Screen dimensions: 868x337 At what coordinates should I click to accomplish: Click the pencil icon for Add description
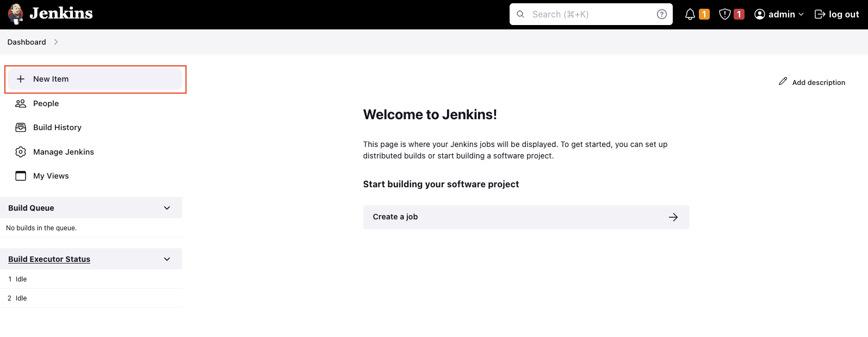tap(783, 81)
